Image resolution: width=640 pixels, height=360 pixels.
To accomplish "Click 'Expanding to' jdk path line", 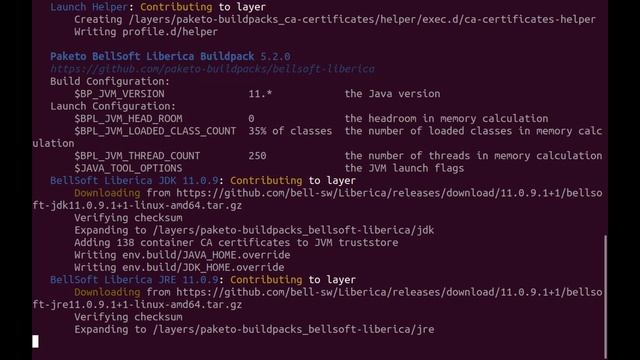I will coord(254,230).
